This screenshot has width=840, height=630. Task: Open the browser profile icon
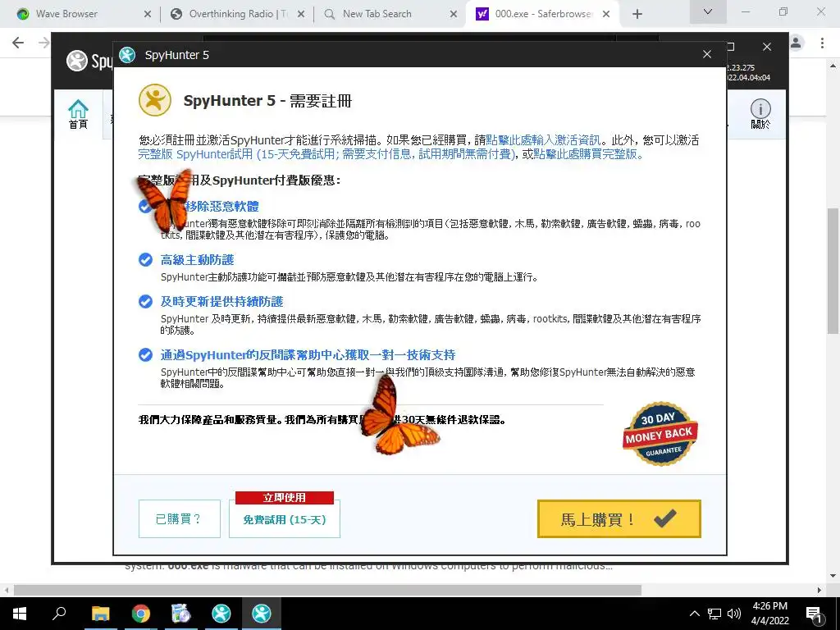tap(796, 43)
